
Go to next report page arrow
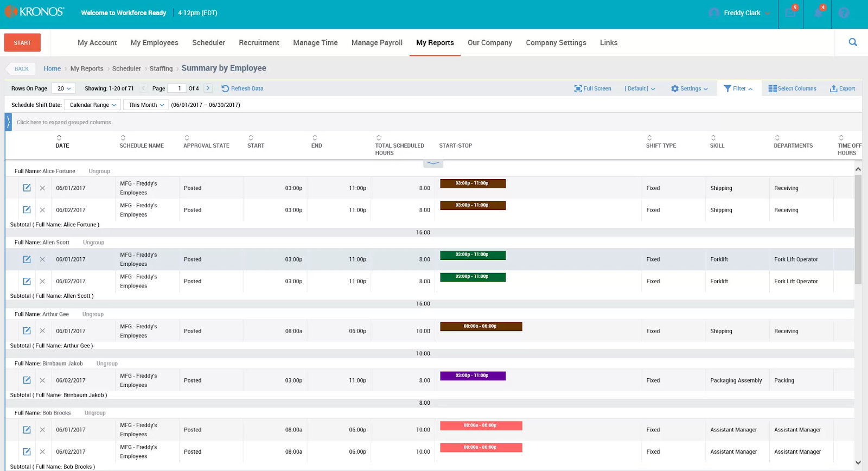tap(208, 88)
